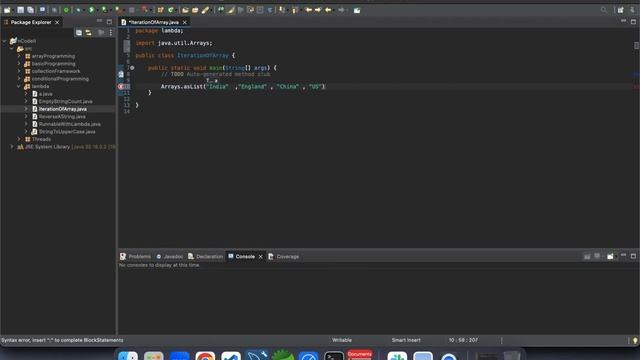
Task: Click the Pin Editor toolbar icon
Action: (x=357, y=10)
